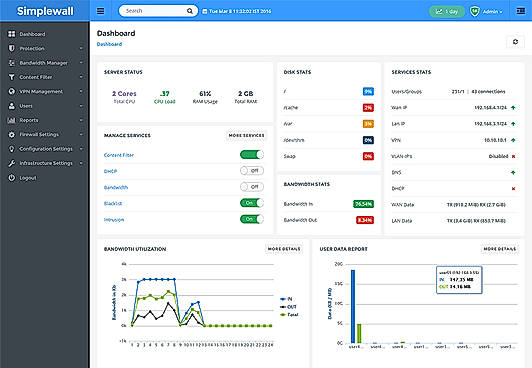The height and width of the screenshot is (368, 532).
Task: Click the Users person icon
Action: (x=12, y=106)
